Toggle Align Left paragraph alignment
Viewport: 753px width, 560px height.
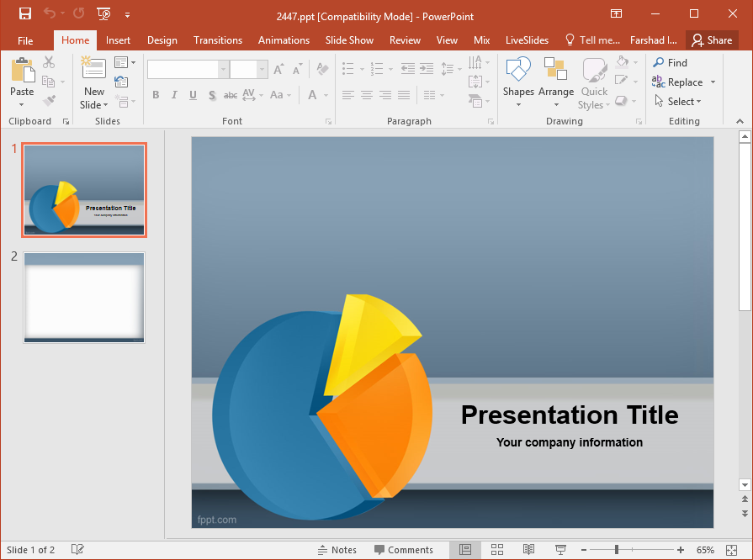click(348, 95)
